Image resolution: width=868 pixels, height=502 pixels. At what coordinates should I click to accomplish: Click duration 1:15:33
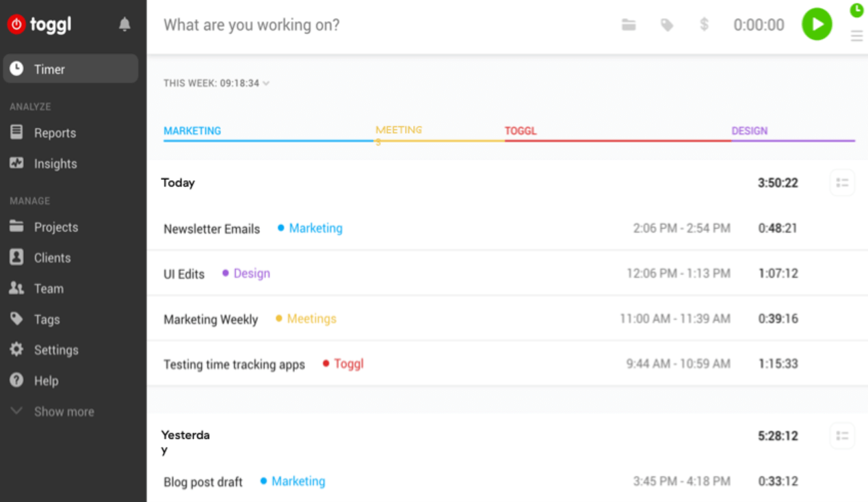pos(778,364)
